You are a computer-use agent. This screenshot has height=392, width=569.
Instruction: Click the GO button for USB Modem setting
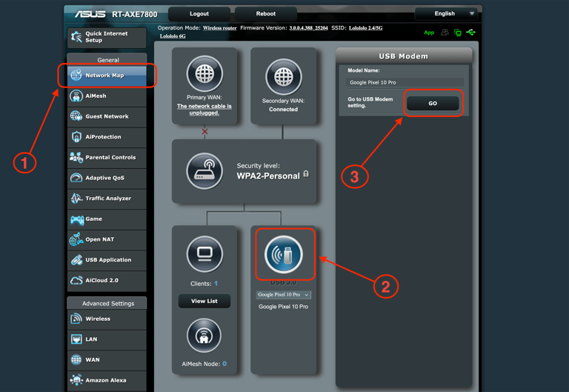[433, 104]
